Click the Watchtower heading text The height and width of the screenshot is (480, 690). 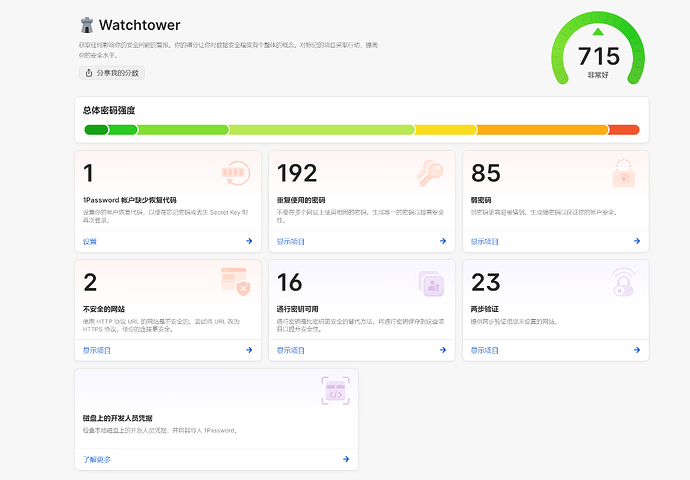(139, 25)
